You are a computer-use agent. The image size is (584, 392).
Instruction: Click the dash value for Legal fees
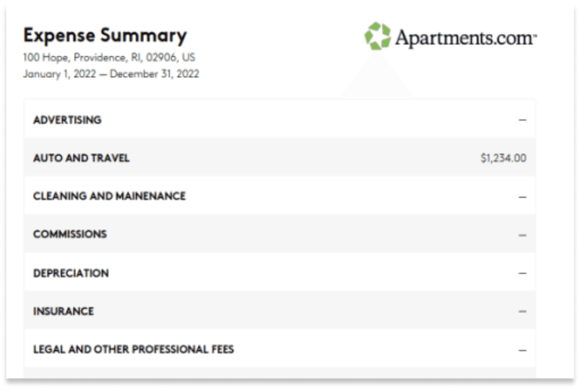point(522,350)
